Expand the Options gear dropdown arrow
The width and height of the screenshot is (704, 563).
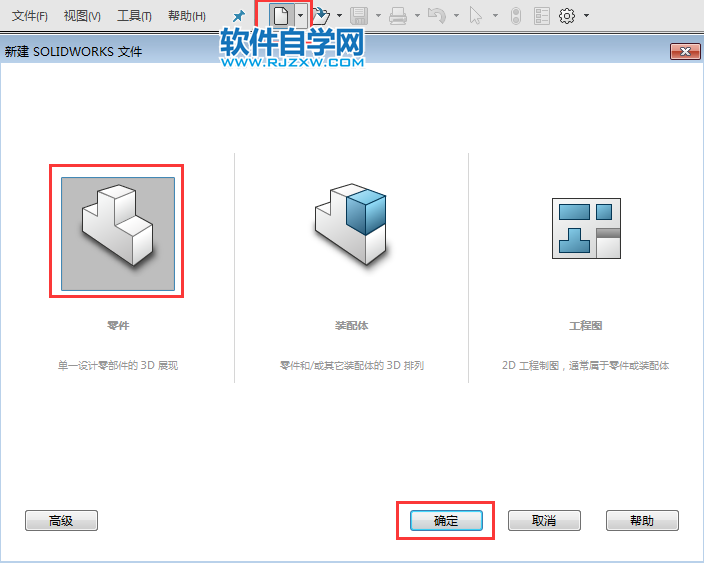(586, 16)
